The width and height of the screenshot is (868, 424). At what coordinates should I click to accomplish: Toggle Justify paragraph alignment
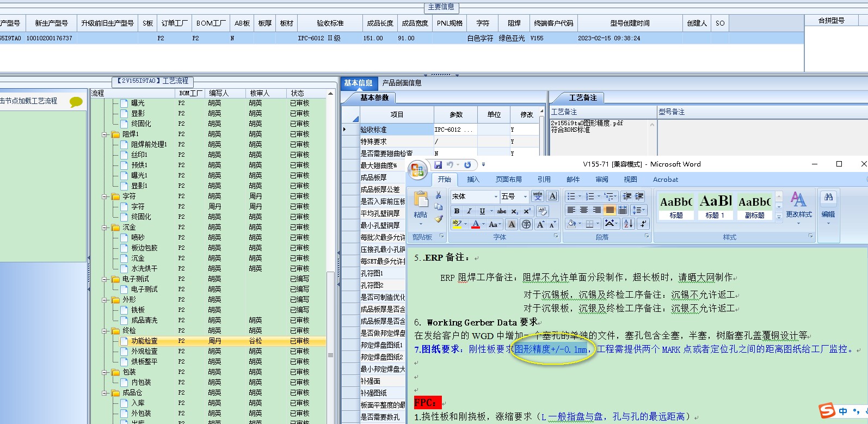coord(610,210)
